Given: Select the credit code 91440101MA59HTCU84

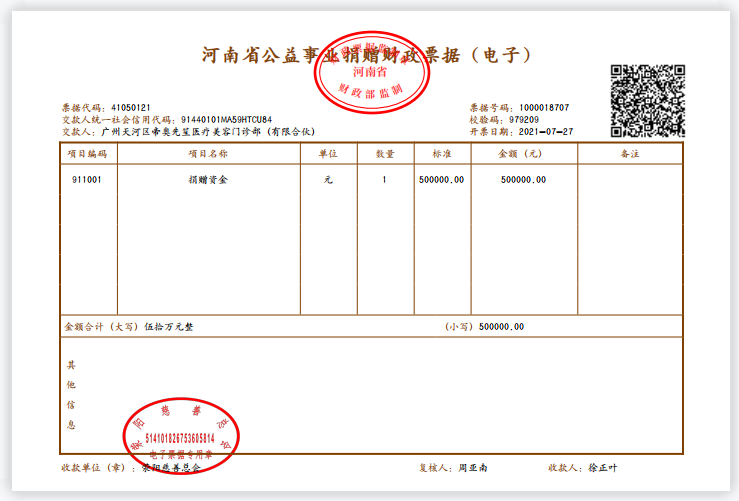Looking at the screenshot, I should [x=226, y=120].
